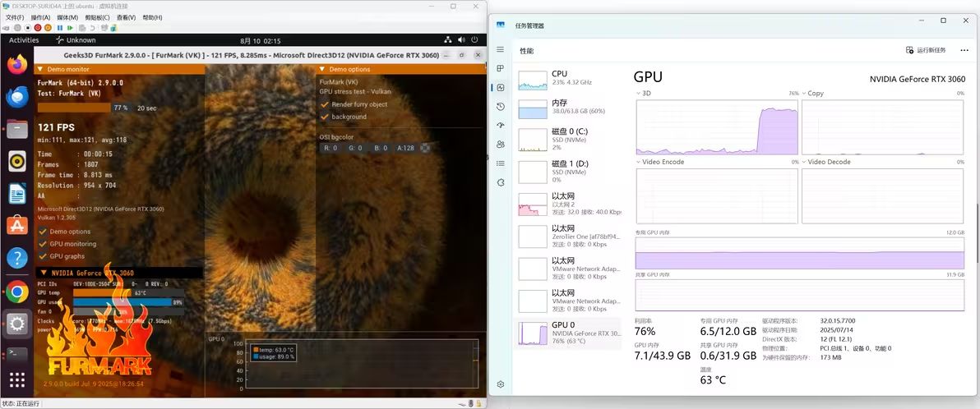Image resolution: width=980 pixels, height=409 pixels.
Task: Open 剪贴板(C) menu in VM window
Action: click(97, 17)
